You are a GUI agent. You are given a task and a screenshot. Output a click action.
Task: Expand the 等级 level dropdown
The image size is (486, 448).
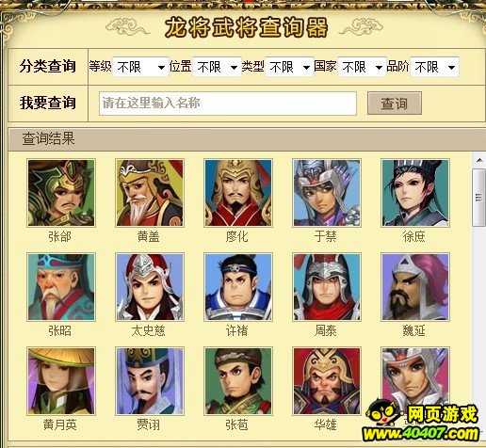[x=140, y=67]
